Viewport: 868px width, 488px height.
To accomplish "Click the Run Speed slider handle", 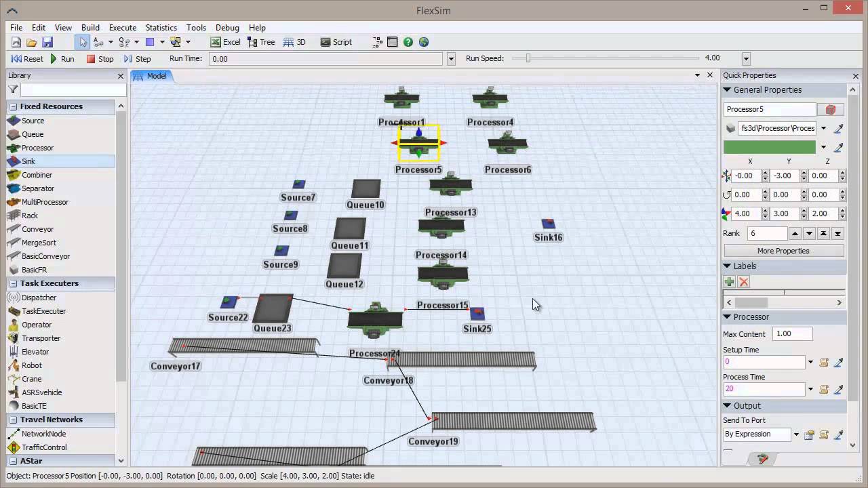I will pyautogui.click(x=528, y=59).
